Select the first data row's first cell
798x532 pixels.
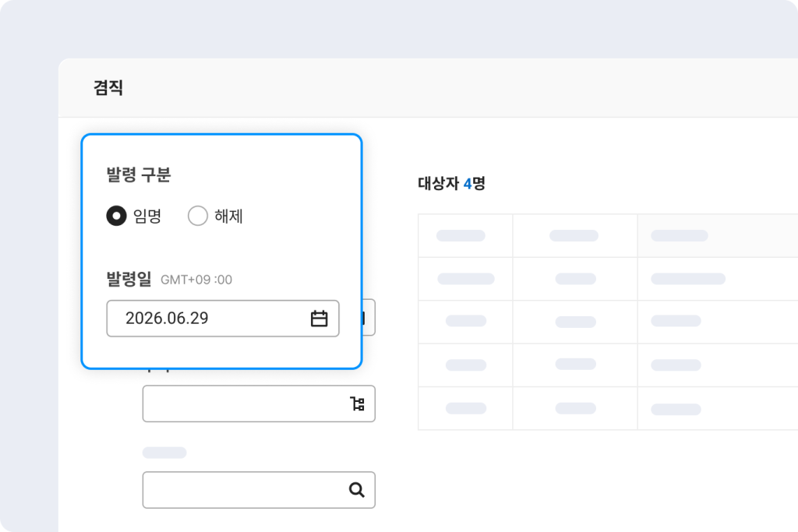pos(464,278)
